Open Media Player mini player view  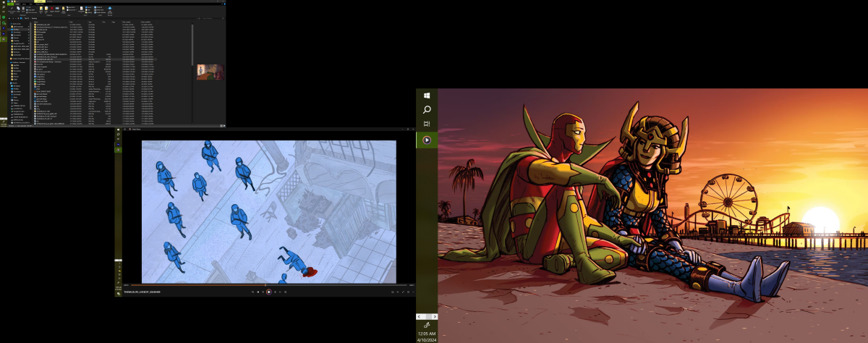coord(408,292)
